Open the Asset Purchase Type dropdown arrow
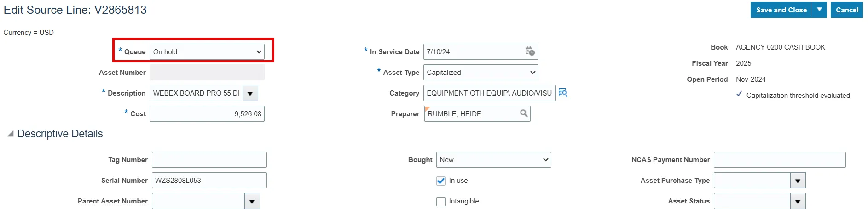This screenshot has width=868, height=209. 798,181
